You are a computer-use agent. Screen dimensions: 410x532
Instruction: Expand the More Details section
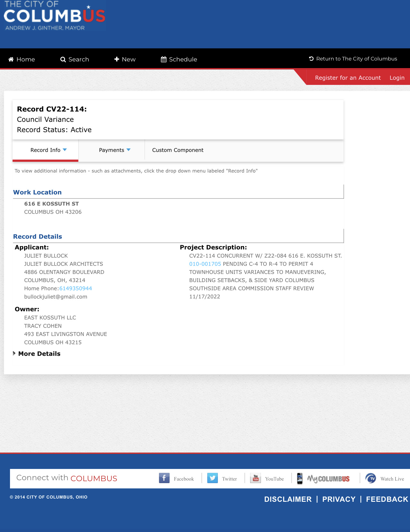tap(37, 353)
